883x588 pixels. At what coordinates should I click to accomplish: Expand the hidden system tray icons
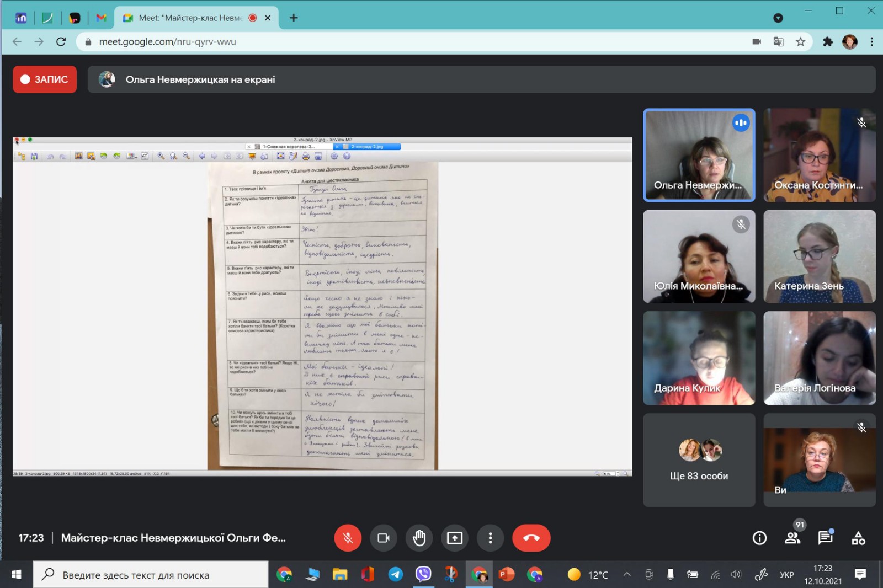(x=627, y=575)
